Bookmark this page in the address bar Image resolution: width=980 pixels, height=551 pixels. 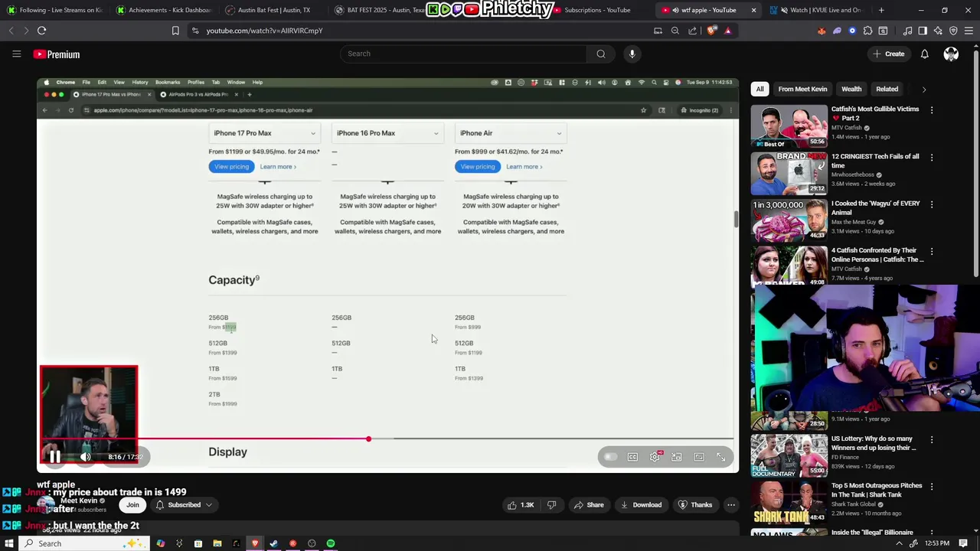pyautogui.click(x=175, y=31)
